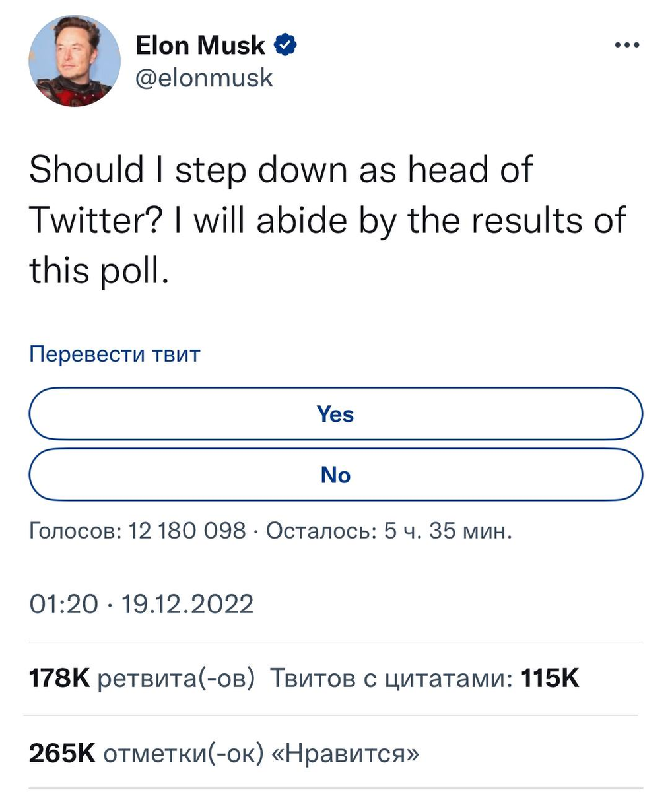Open the three-dot more options menu
Screen dimensions: 672x792
626,46
